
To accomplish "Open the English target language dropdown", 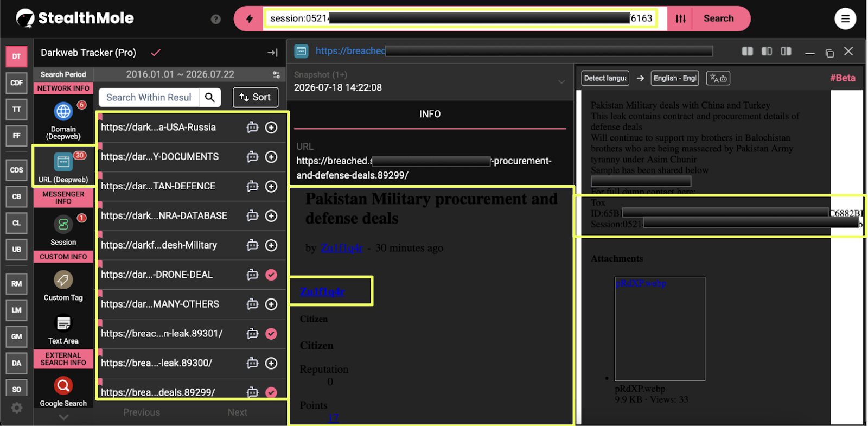I will coord(675,78).
